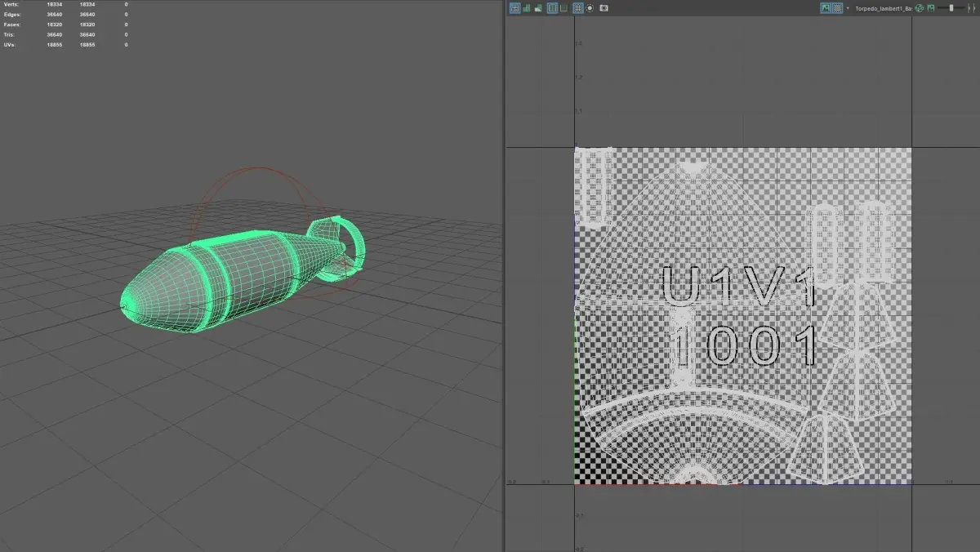Take a UV snapshot with camera icon
Screen dimensions: 980x552
tap(604, 8)
